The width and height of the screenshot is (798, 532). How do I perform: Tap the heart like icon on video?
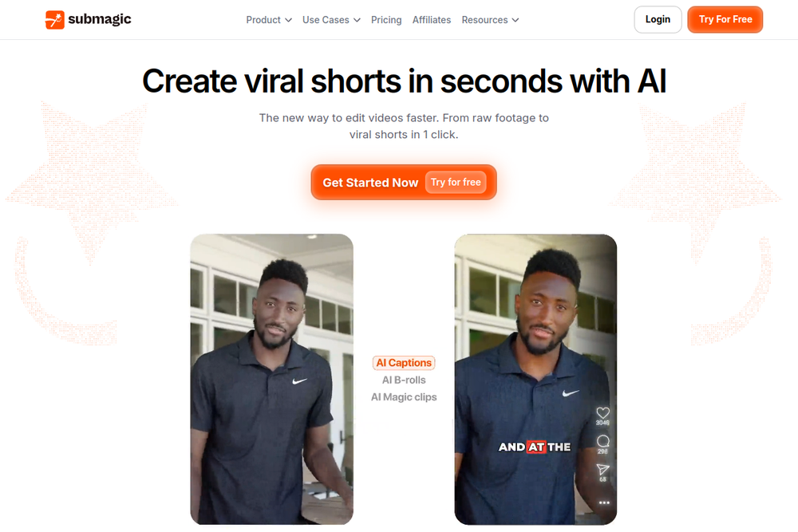coord(602,412)
